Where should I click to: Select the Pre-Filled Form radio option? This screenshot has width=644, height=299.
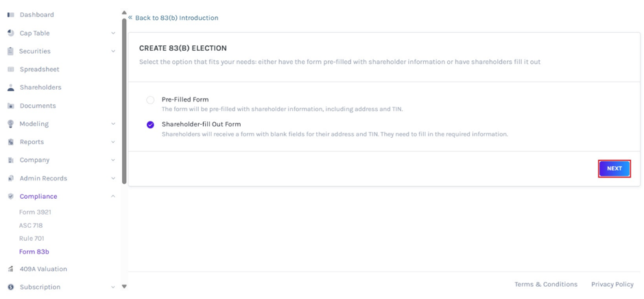point(150,100)
